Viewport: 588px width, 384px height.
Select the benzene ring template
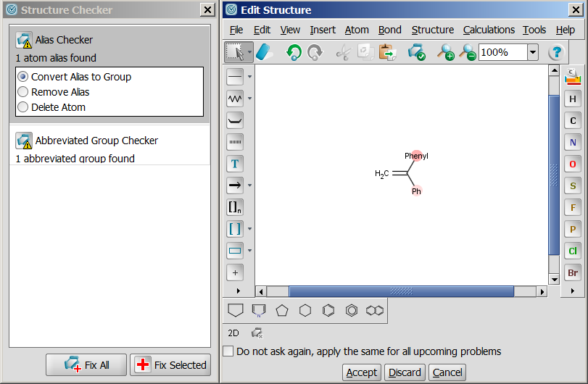tap(328, 310)
